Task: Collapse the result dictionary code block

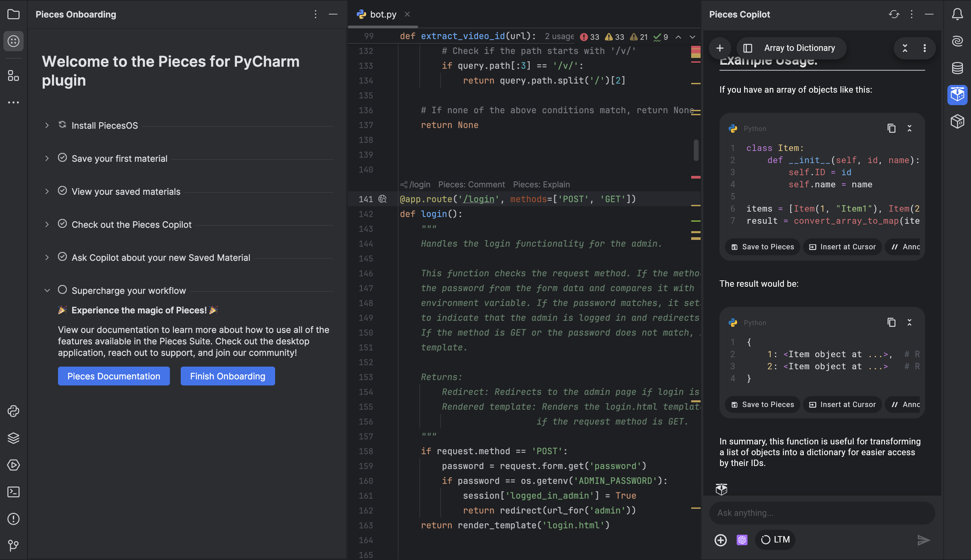Action: pos(909,322)
